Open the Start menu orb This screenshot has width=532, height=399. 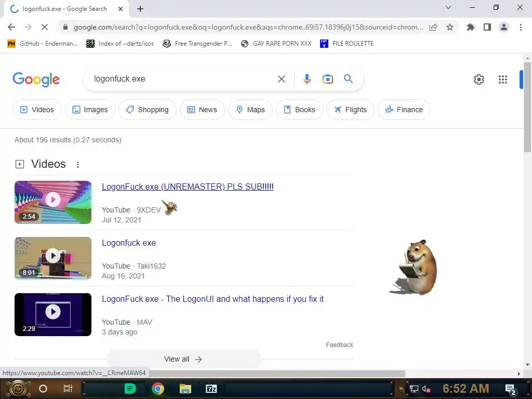tap(18, 389)
